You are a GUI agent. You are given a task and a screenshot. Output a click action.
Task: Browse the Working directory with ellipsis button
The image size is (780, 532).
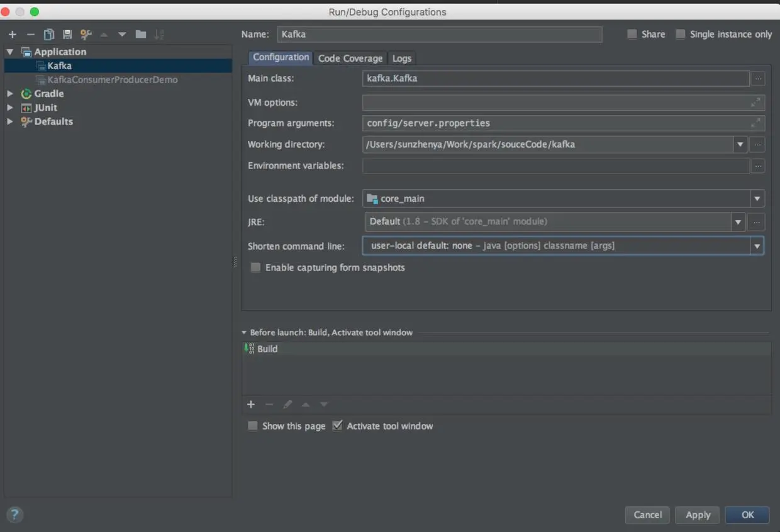click(758, 145)
